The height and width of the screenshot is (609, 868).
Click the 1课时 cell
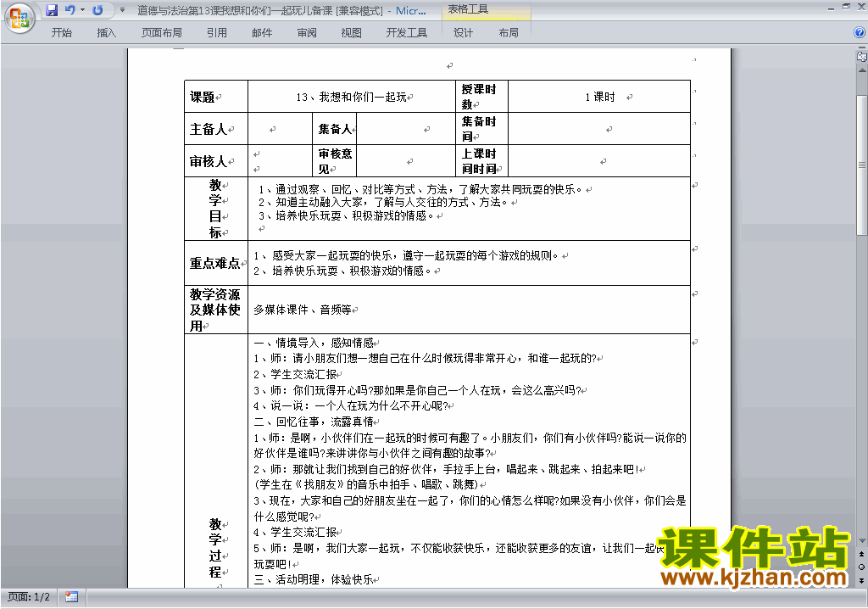click(600, 97)
